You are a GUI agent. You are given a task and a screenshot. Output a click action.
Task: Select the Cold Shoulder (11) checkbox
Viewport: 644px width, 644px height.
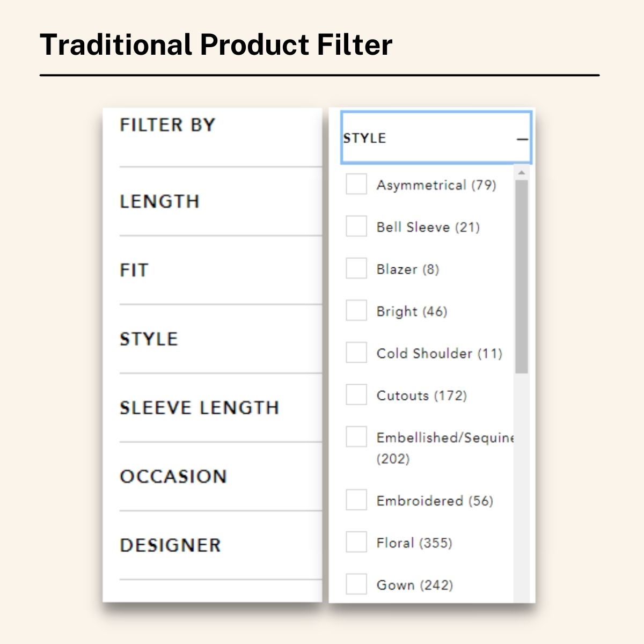point(356,353)
